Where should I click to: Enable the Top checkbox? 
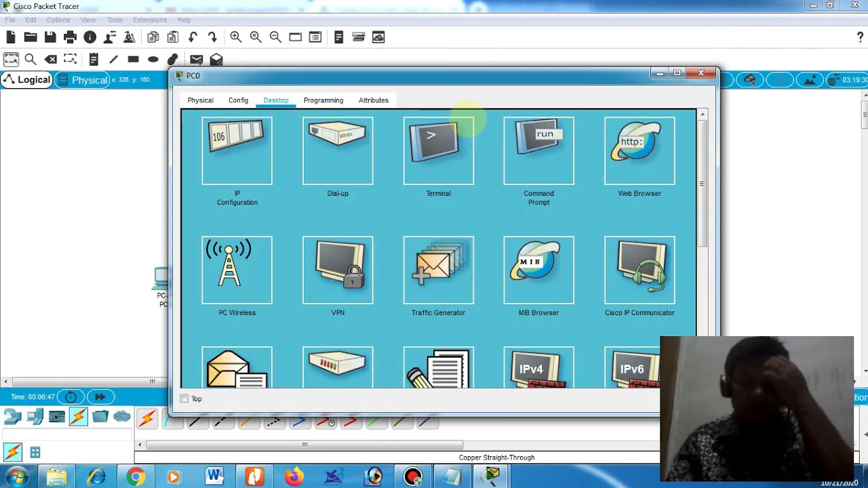coord(184,399)
